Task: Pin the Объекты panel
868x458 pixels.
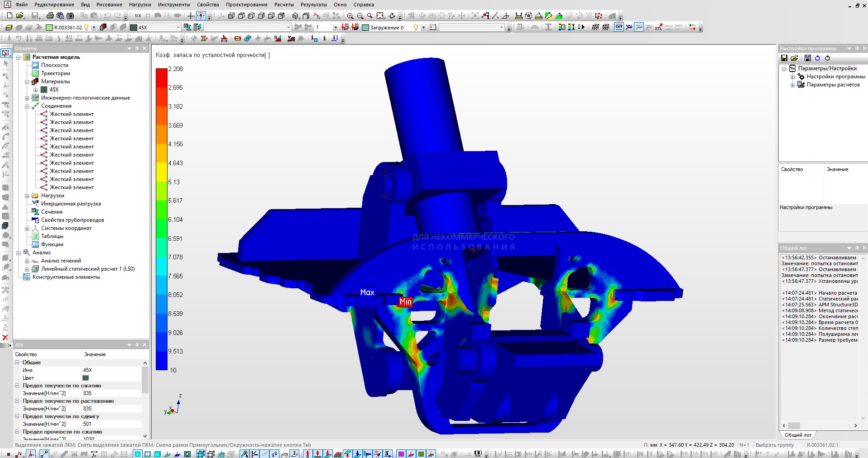Action: (x=137, y=48)
